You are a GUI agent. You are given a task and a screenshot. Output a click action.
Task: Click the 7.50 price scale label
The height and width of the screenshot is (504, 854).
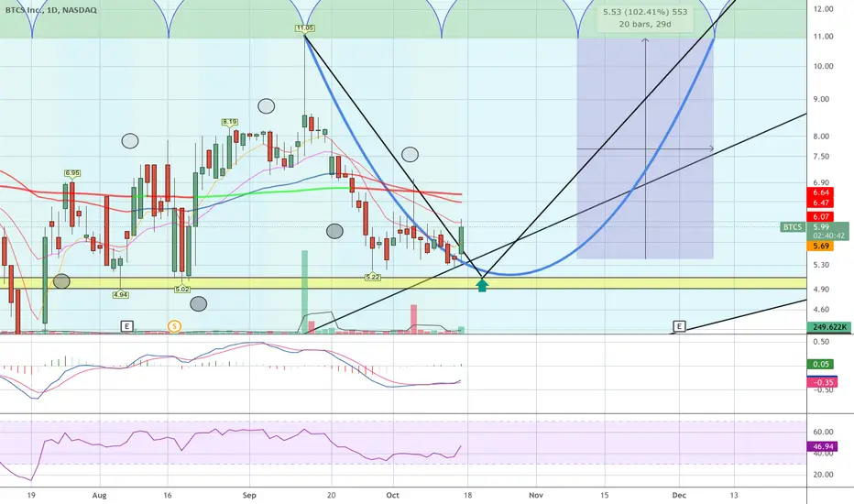[821, 157]
